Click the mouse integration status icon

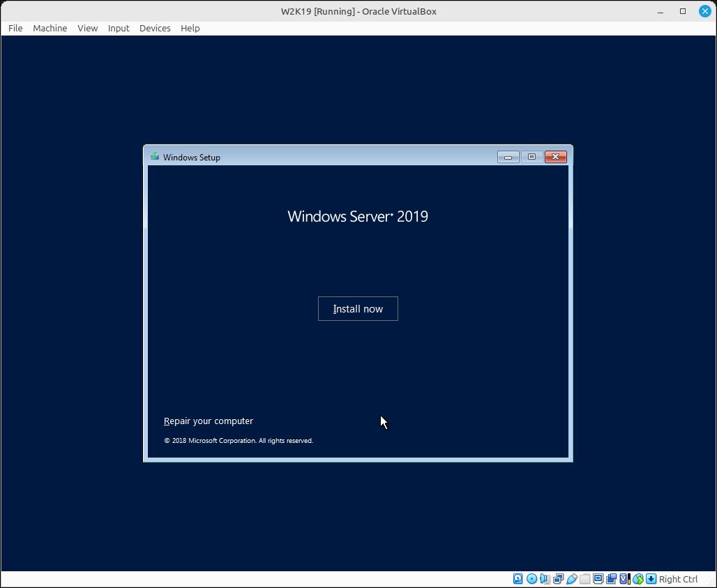(638, 579)
